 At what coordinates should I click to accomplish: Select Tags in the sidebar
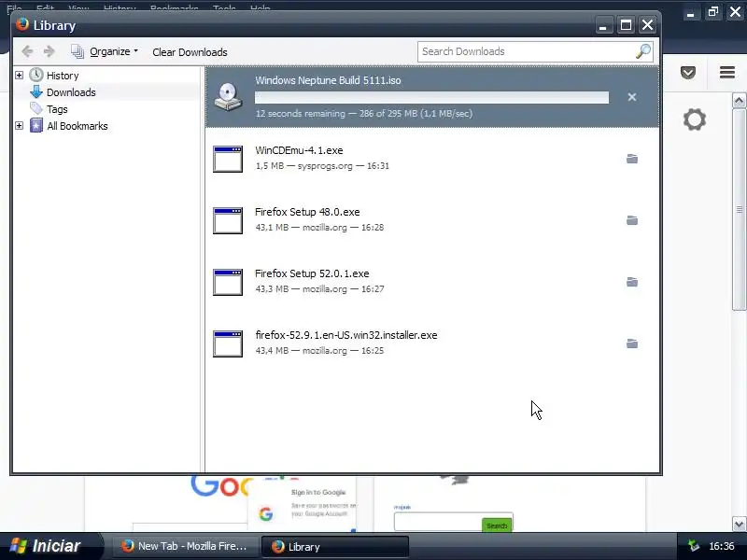click(x=57, y=109)
